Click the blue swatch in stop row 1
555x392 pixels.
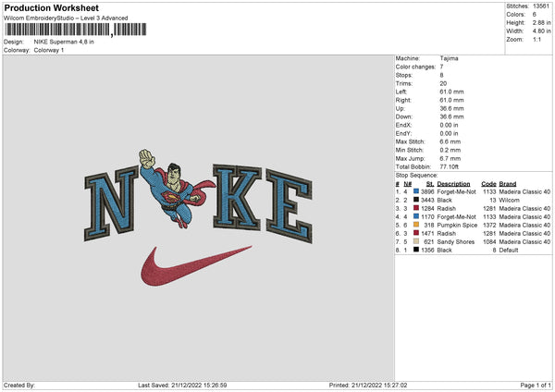[416, 191]
